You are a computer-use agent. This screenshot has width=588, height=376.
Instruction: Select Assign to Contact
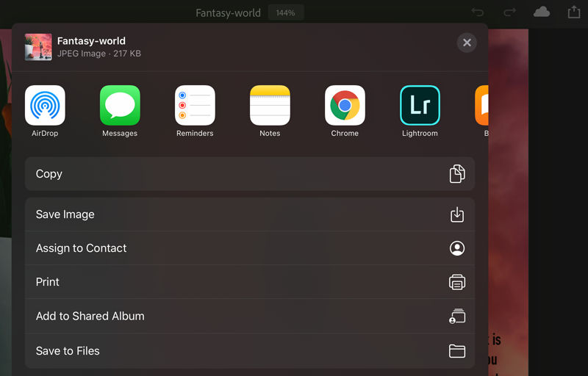click(250, 248)
